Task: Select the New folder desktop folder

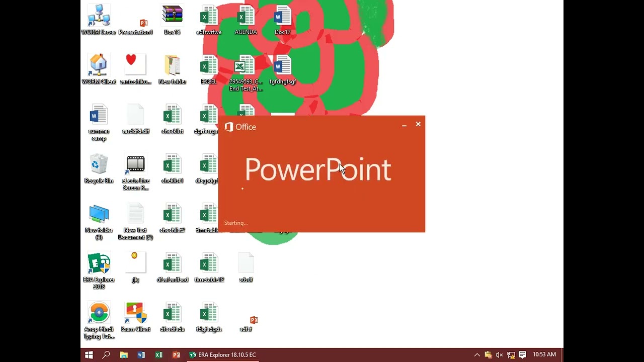Action: click(172, 69)
